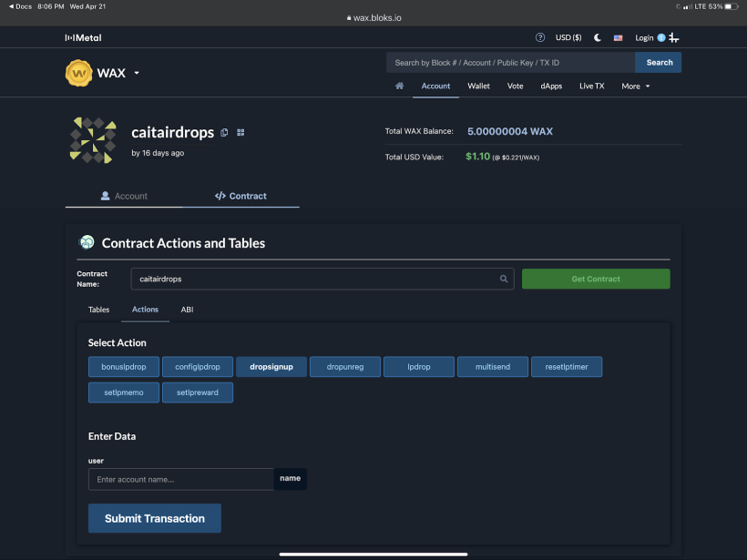Select USD ($) currency selector

tap(568, 37)
